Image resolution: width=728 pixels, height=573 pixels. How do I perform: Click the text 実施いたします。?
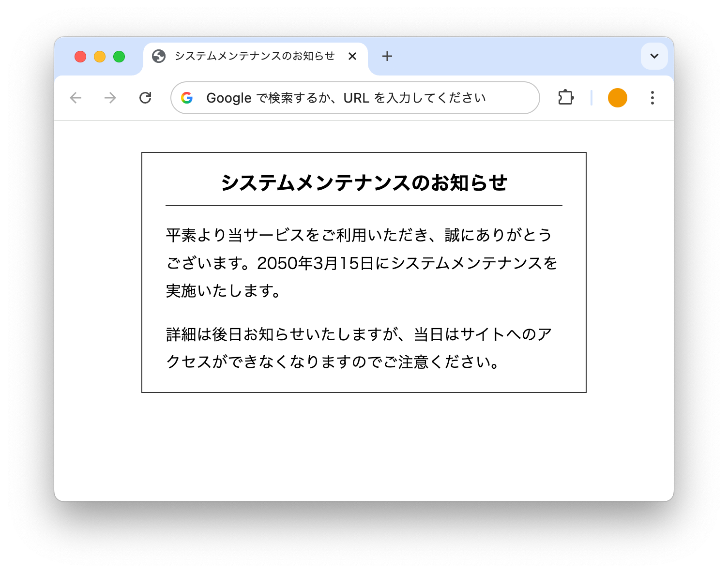pos(224,291)
